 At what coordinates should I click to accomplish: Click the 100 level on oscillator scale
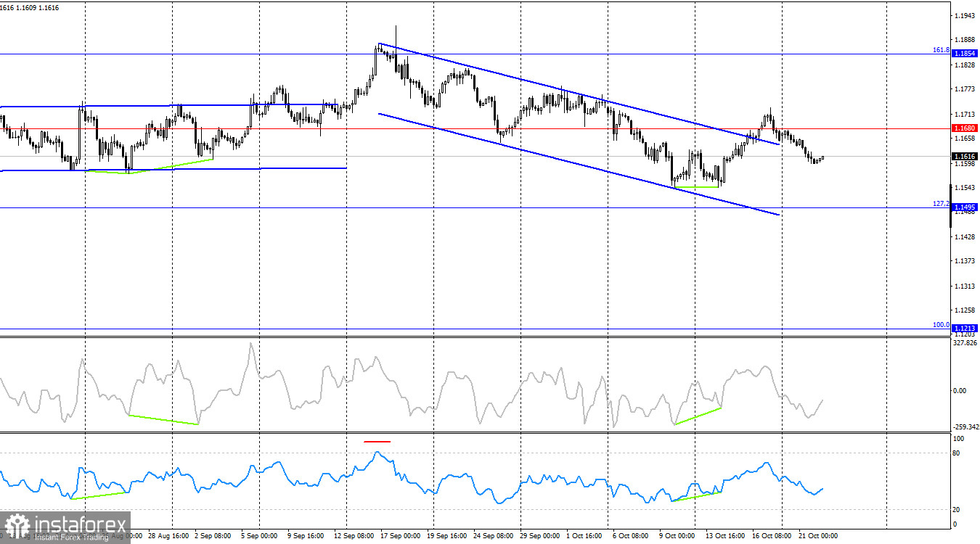click(x=959, y=439)
